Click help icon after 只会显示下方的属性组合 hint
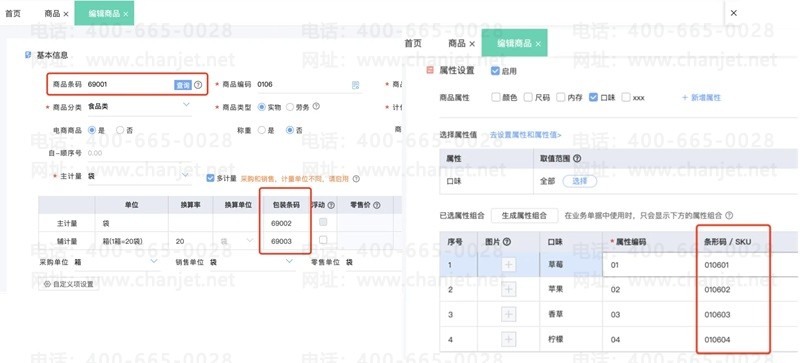 pos(729,215)
